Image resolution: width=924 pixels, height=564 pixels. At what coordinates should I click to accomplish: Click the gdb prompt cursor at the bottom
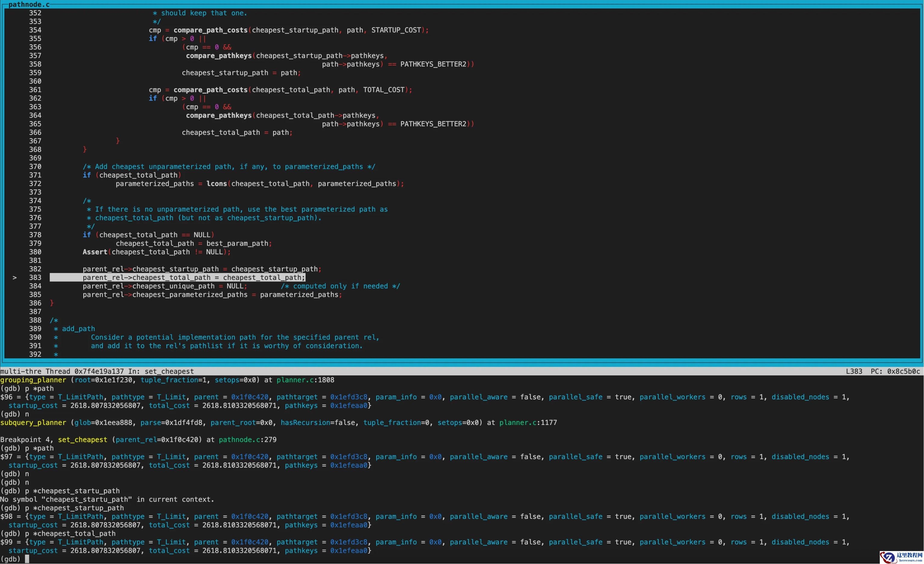click(x=27, y=559)
